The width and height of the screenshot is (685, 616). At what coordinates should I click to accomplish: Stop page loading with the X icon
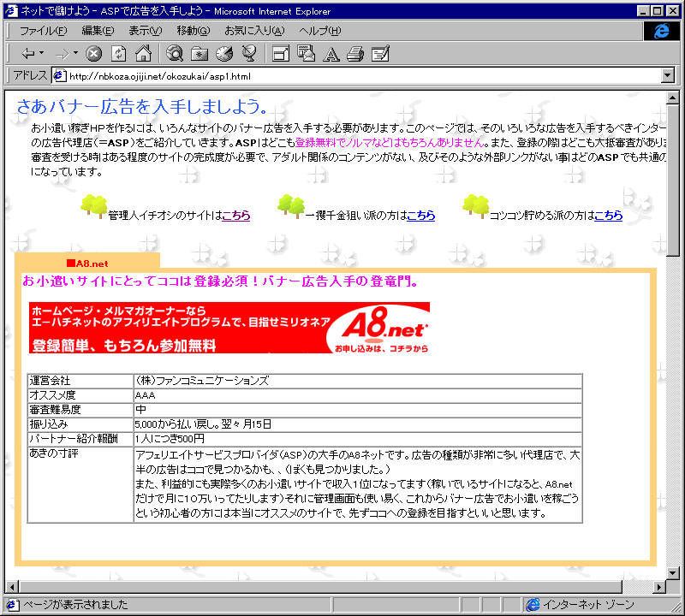tap(93, 54)
